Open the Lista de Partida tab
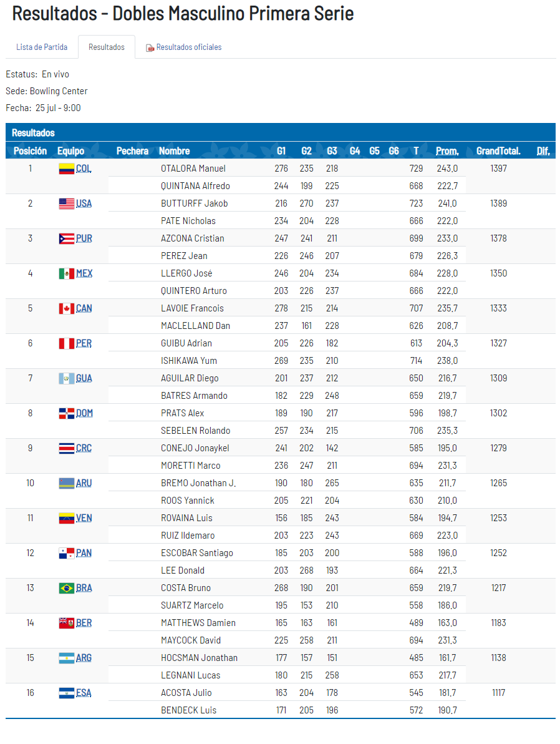 (42, 47)
